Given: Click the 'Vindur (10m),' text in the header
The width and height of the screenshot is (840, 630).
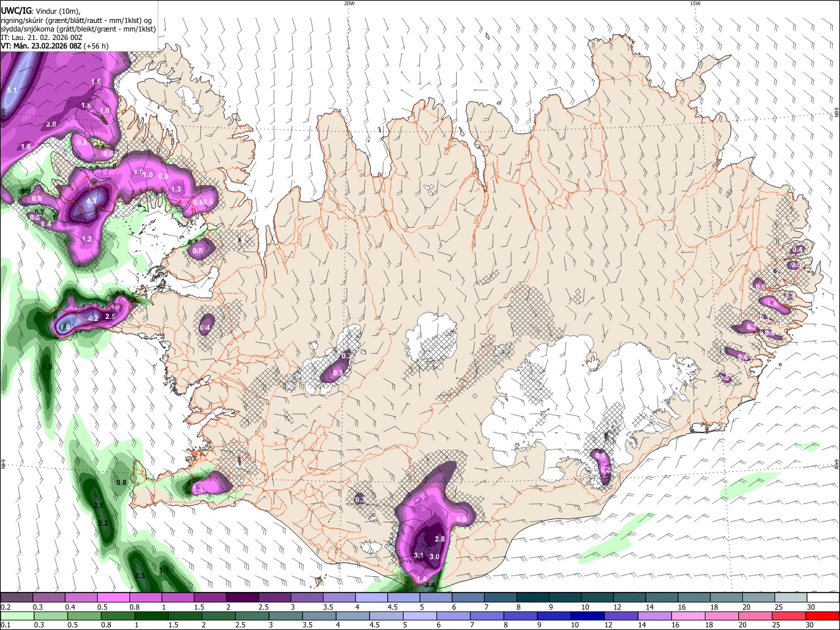Looking at the screenshot, I should click(57, 11).
